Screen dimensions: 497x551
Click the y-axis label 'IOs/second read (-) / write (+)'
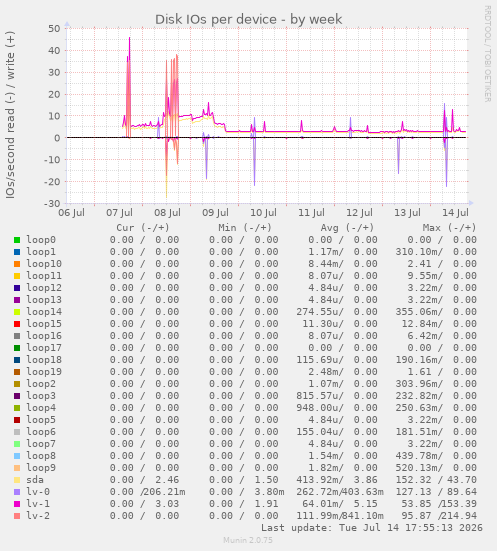coord(10,115)
